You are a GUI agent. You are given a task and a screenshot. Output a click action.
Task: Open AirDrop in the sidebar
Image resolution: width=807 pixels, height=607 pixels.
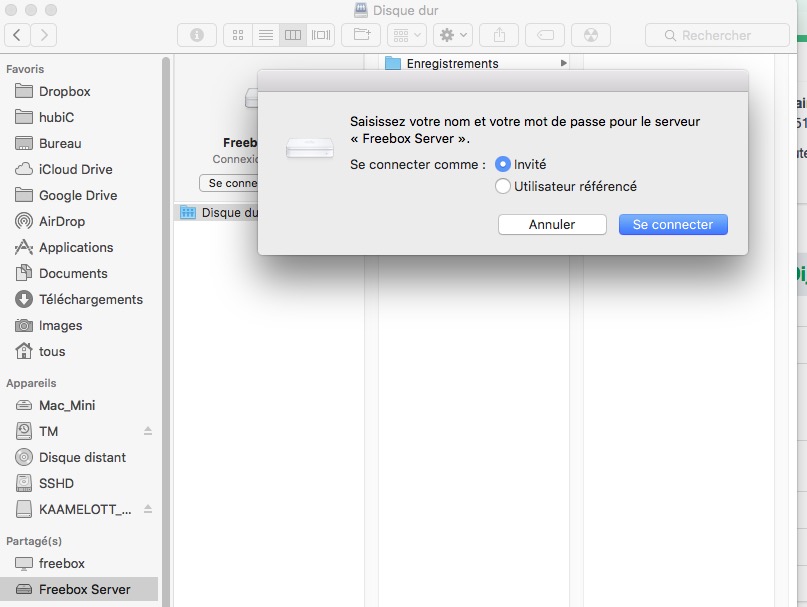pyautogui.click(x=79, y=221)
